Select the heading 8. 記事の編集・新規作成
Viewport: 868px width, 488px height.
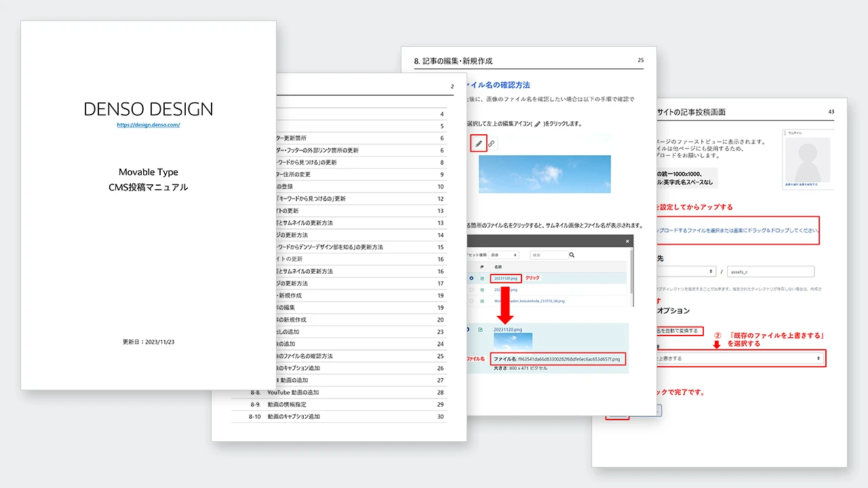point(454,61)
